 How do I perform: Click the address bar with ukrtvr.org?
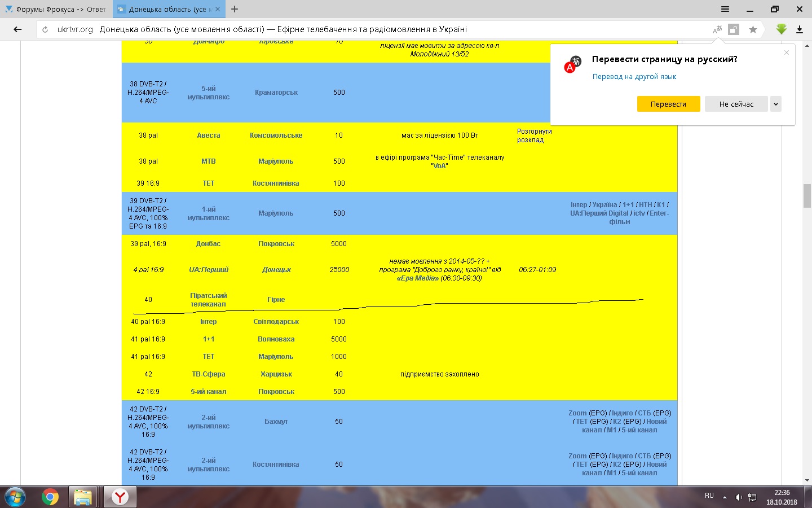372,29
